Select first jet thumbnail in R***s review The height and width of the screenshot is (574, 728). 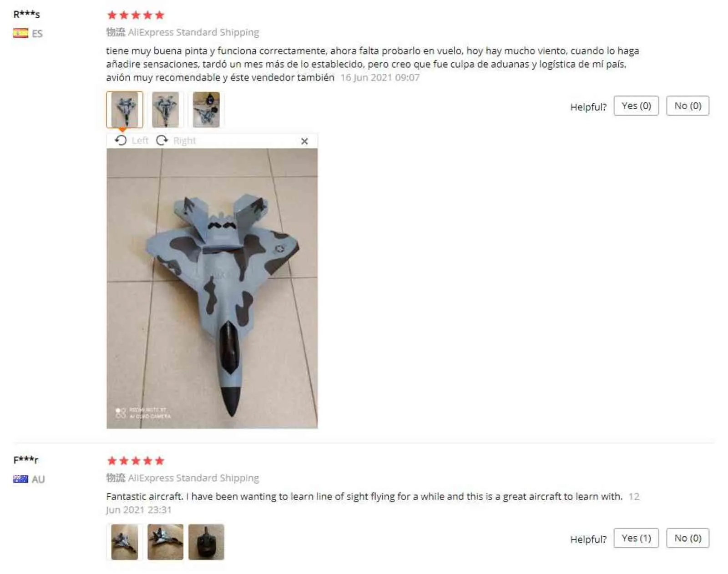[124, 110]
